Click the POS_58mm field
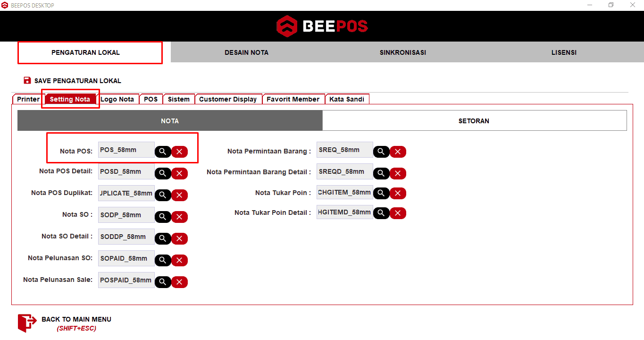The height and width of the screenshot is (340, 644). (126, 150)
